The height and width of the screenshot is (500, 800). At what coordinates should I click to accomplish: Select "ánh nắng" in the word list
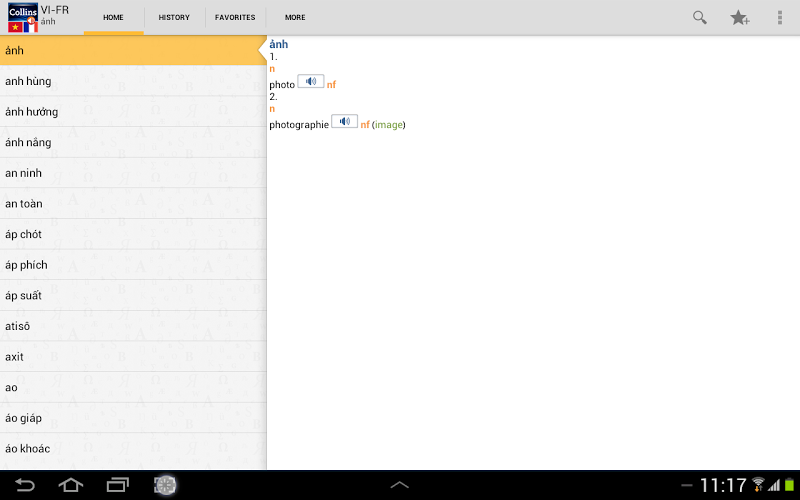[x=133, y=142]
